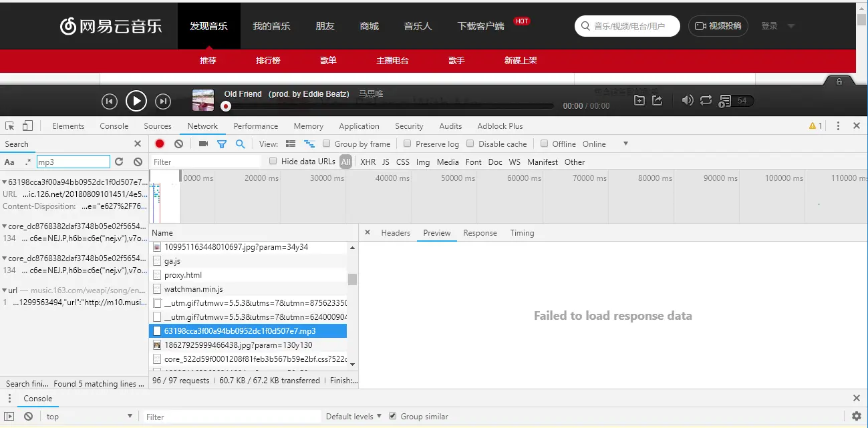This screenshot has width=868, height=428.
Task: Open the Performance tab
Action: tap(256, 126)
